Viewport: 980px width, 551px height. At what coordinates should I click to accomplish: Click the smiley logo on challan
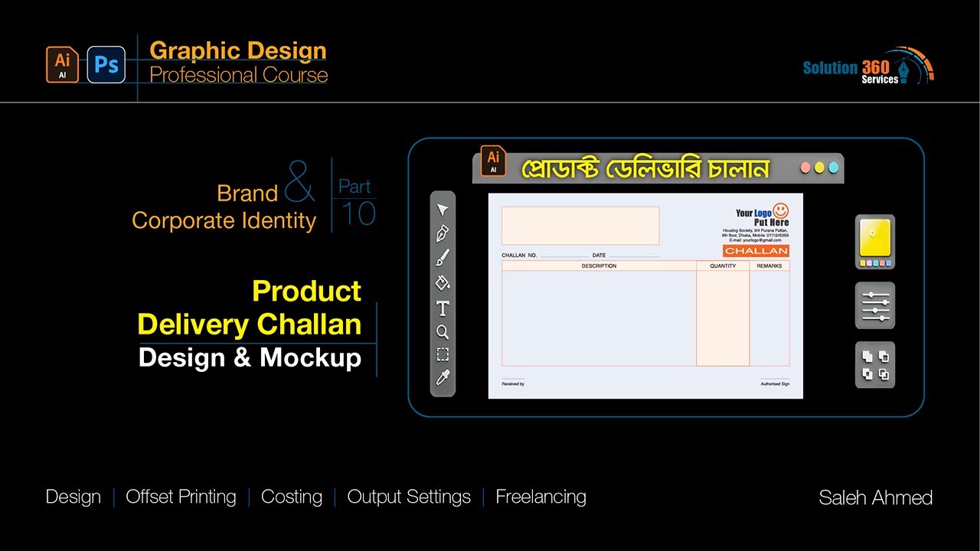pos(781,210)
